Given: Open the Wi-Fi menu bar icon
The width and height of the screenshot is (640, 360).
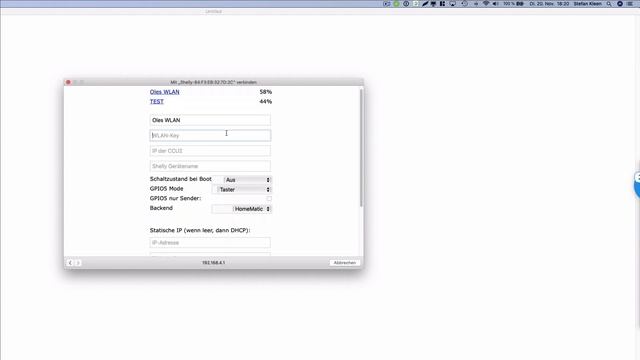Looking at the screenshot, I should 486,4.
